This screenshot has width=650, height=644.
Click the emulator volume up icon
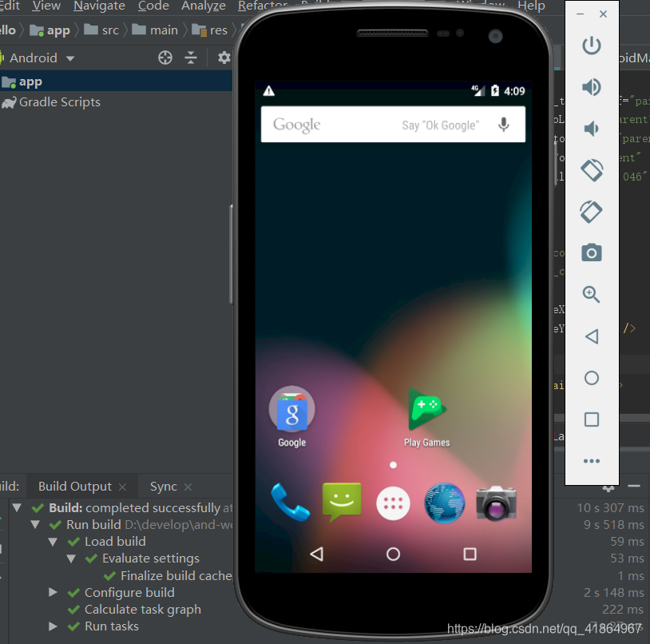592,87
